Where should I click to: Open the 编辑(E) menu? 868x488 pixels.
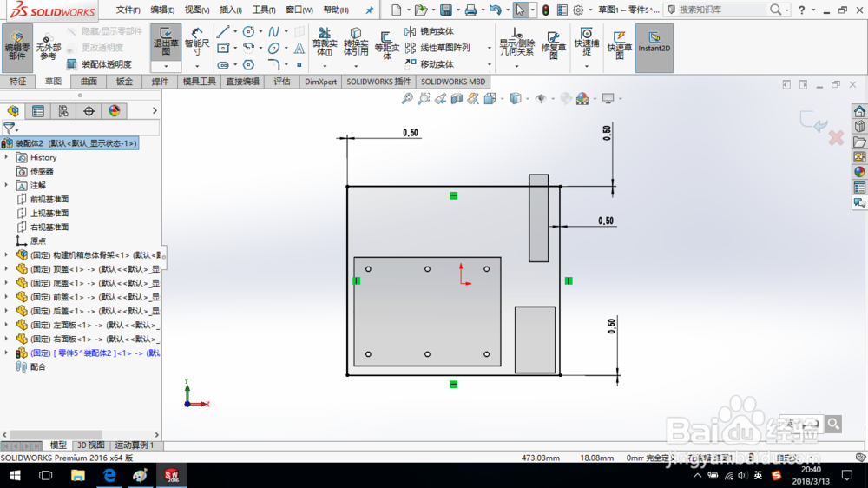pos(162,10)
